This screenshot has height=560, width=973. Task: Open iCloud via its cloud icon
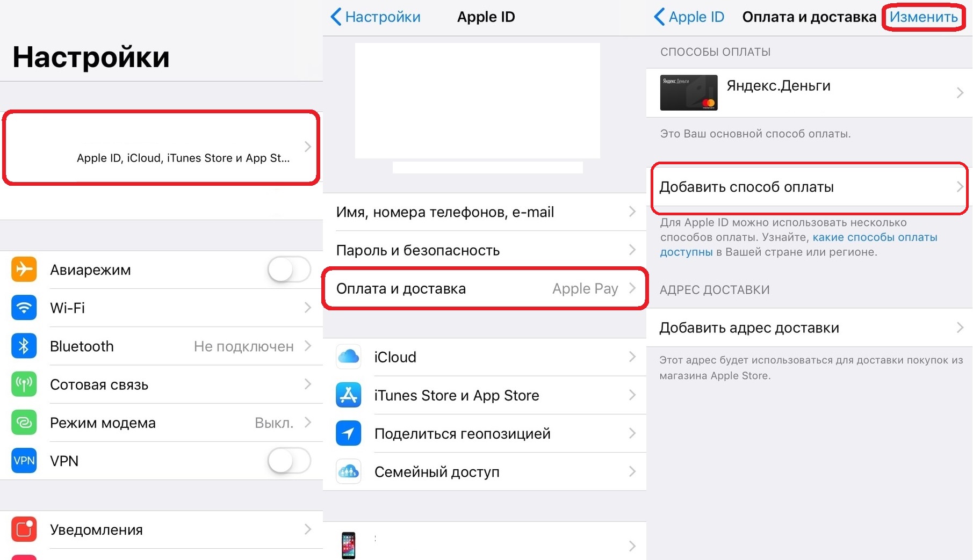(x=349, y=357)
